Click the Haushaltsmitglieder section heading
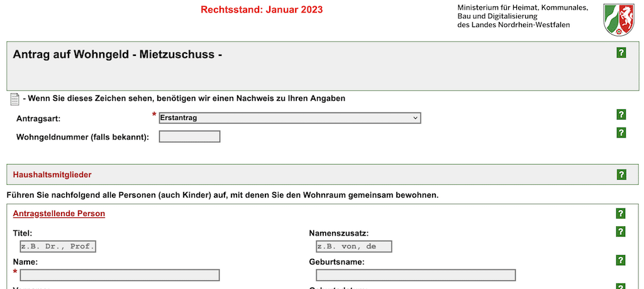 pyautogui.click(x=52, y=175)
